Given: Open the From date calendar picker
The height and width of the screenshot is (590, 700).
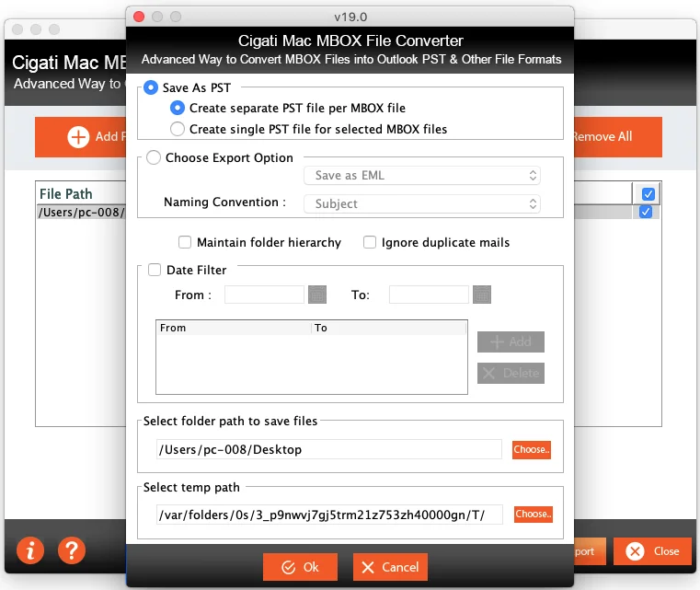Looking at the screenshot, I should 317,295.
